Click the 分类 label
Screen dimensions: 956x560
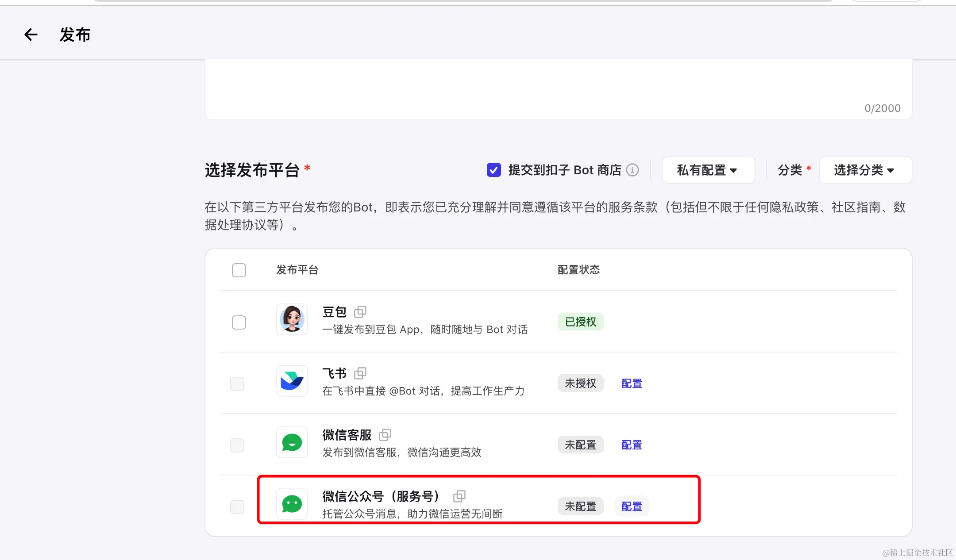pyautogui.click(x=790, y=170)
